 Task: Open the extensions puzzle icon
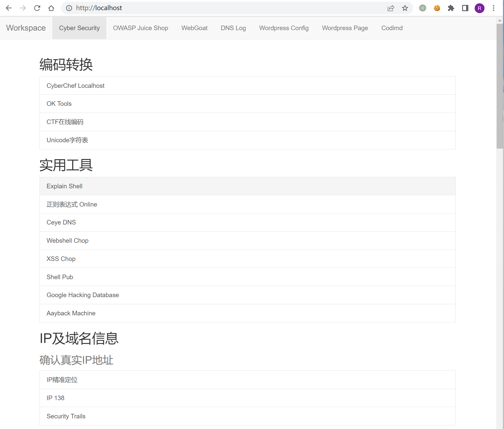coord(451,8)
